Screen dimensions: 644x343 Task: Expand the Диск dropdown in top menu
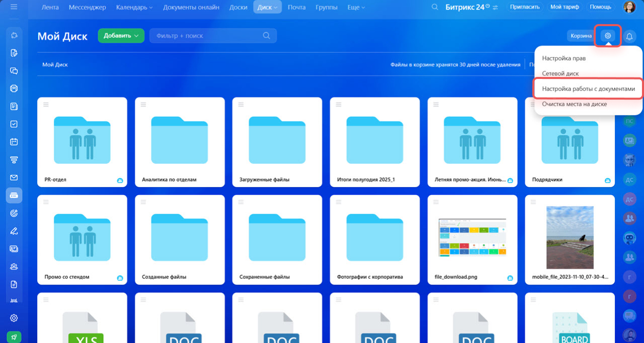(267, 7)
